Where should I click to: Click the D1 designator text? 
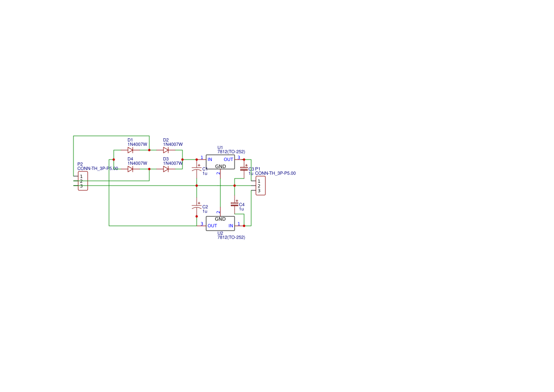pos(130,140)
